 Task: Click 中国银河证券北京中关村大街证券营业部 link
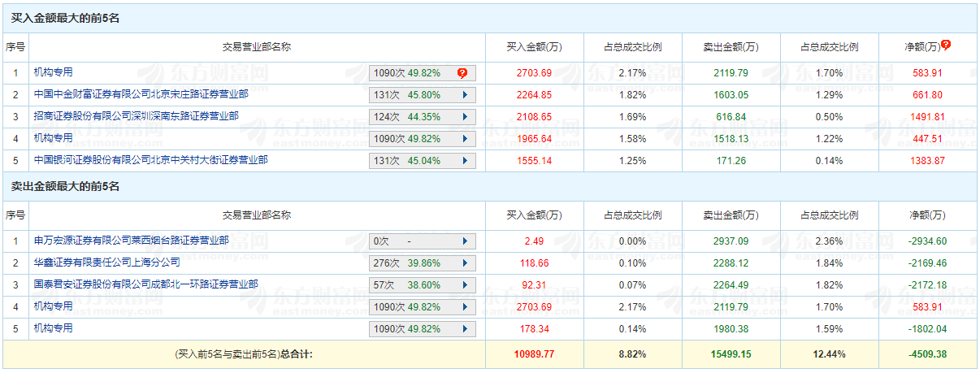(x=150, y=160)
